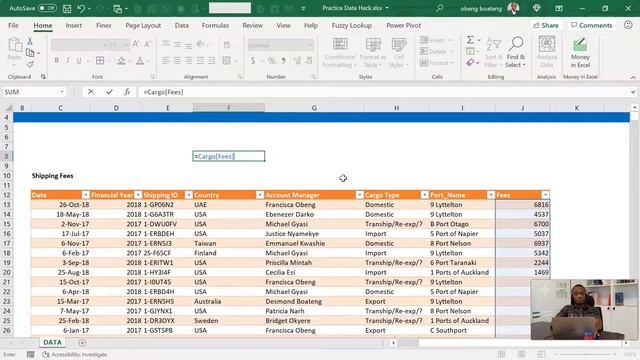The height and width of the screenshot is (360, 640).
Task: Switch to the Page Layout tab
Action: 143,25
